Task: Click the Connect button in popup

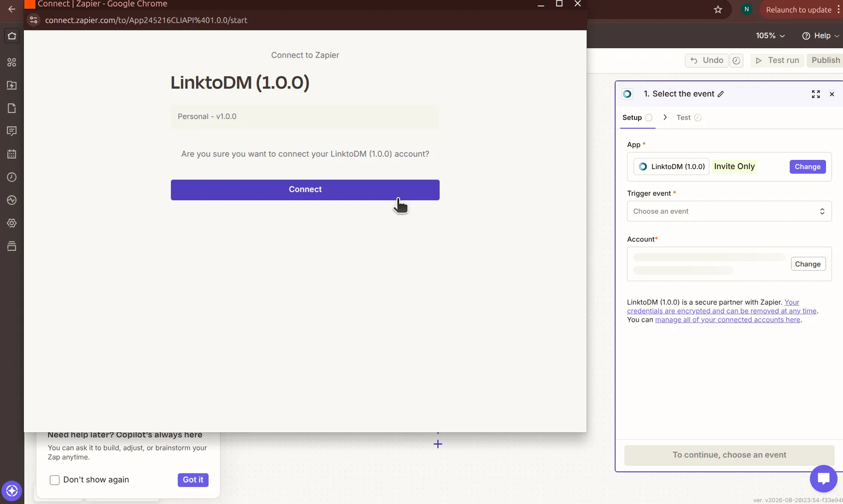Action: pyautogui.click(x=305, y=190)
